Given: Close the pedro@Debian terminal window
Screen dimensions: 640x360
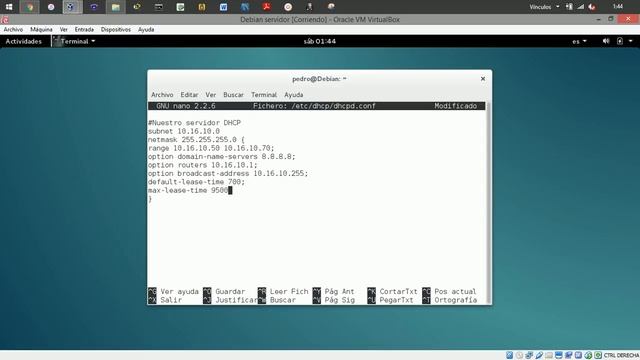Looking at the screenshot, I should click(x=483, y=78).
